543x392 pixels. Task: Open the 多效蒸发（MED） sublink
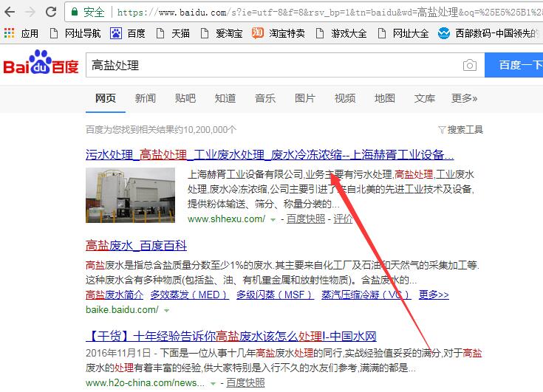click(189, 295)
